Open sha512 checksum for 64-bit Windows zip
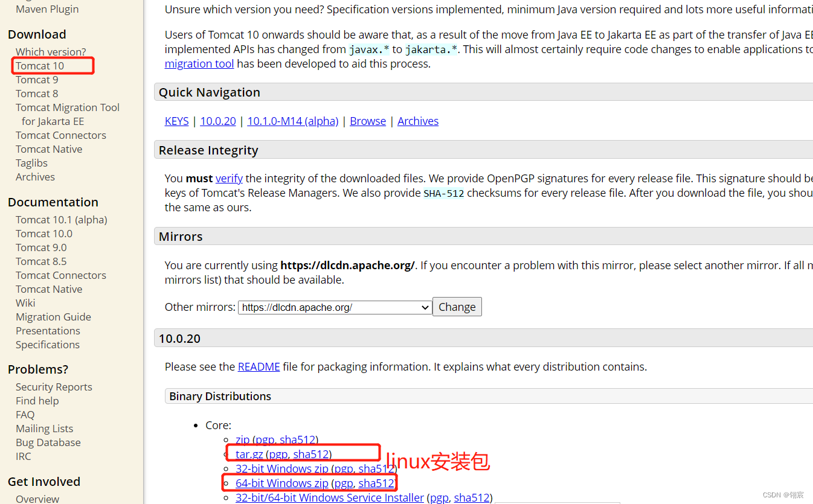Screen dimensions: 813x504 point(376,483)
